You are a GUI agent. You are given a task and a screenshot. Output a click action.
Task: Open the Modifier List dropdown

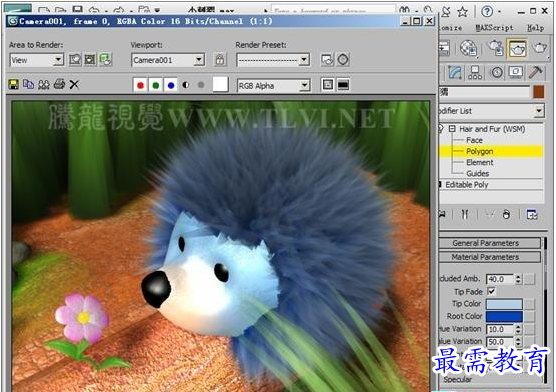click(x=491, y=111)
